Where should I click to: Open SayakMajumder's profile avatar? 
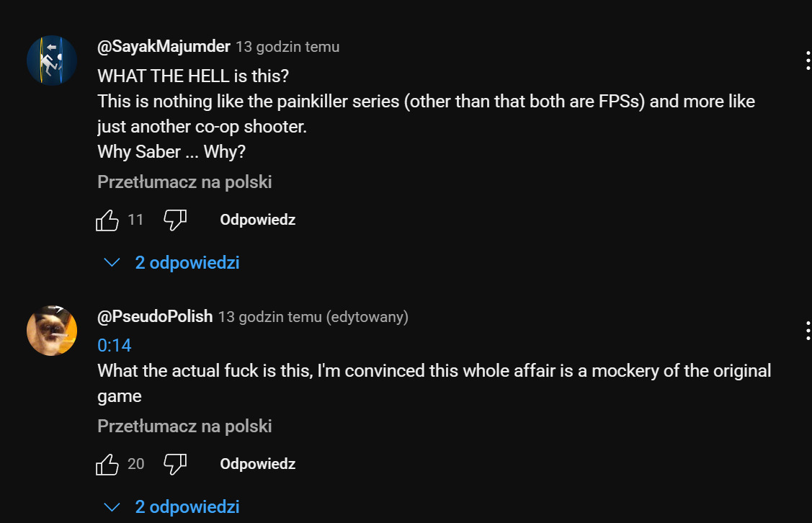point(52,60)
